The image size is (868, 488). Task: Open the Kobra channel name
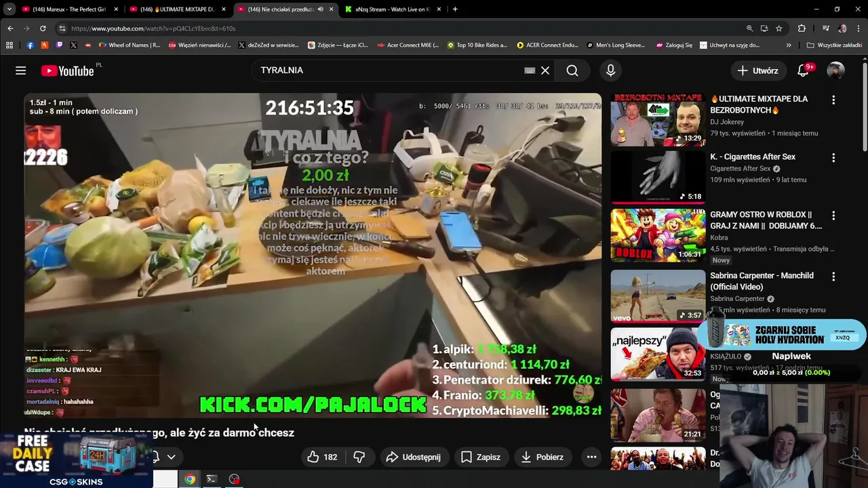719,238
